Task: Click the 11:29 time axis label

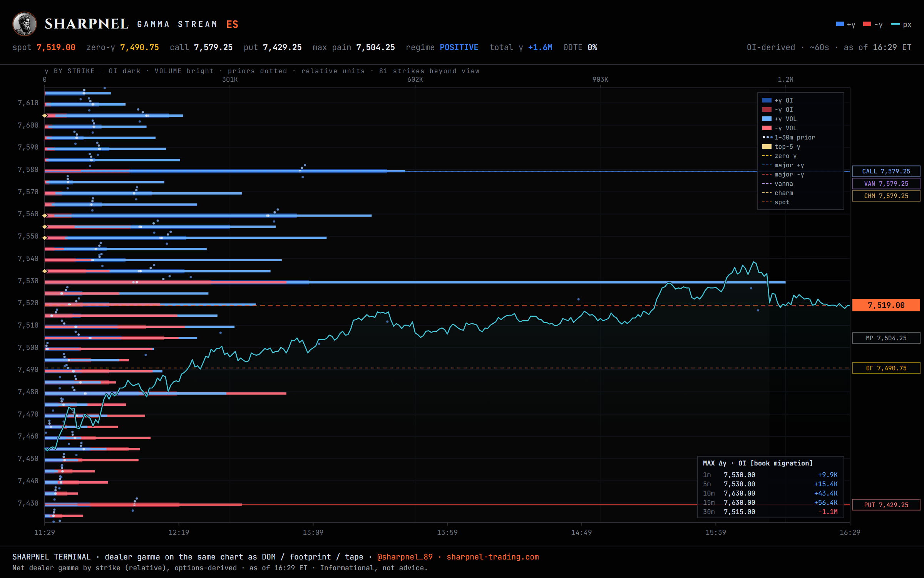Action: pos(45,533)
